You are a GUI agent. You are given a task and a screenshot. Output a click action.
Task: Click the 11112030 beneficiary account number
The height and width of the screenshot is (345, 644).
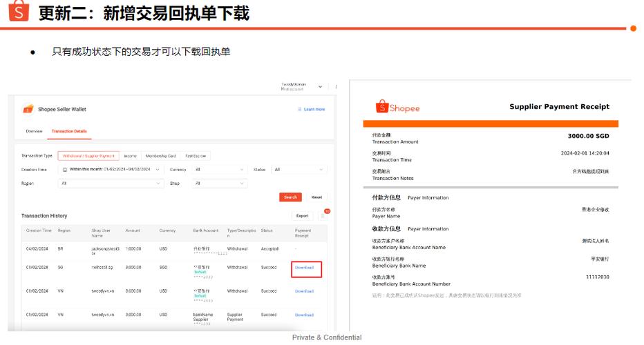598,277
